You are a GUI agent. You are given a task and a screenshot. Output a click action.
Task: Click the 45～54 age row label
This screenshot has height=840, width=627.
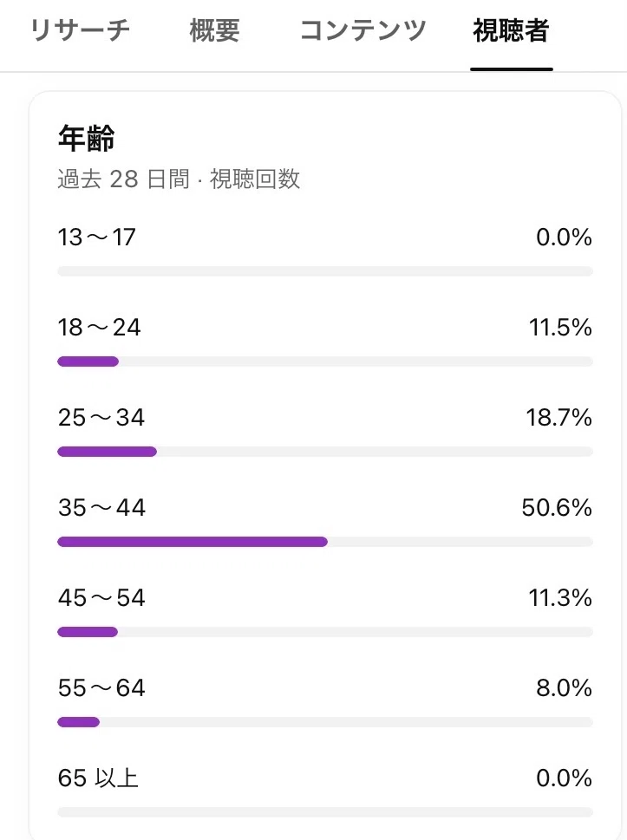pyautogui.click(x=101, y=598)
